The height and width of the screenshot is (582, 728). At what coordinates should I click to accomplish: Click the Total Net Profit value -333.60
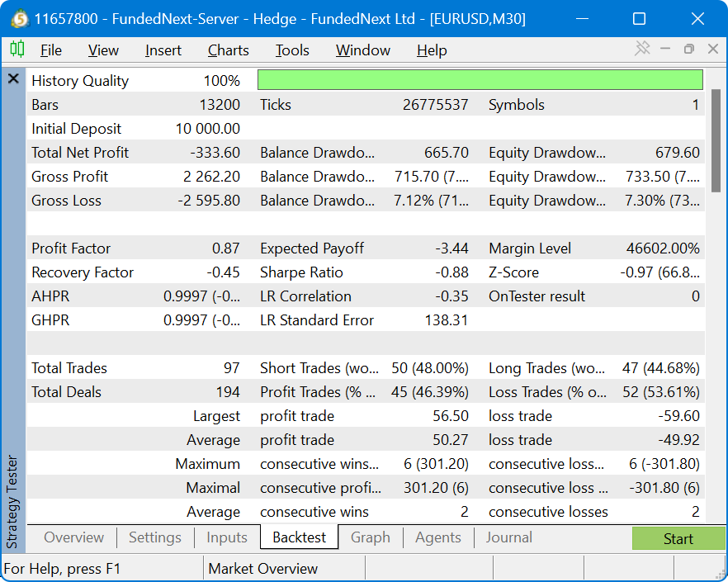215,153
